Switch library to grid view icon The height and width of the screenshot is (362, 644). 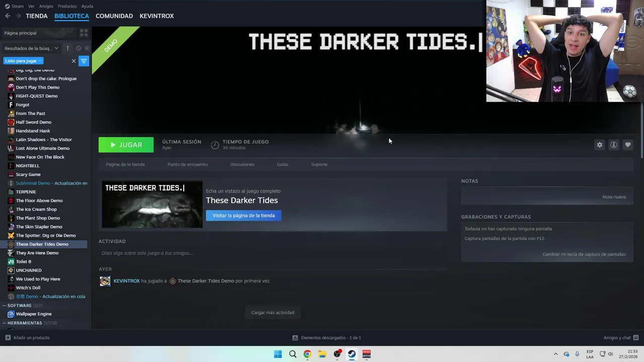click(84, 33)
